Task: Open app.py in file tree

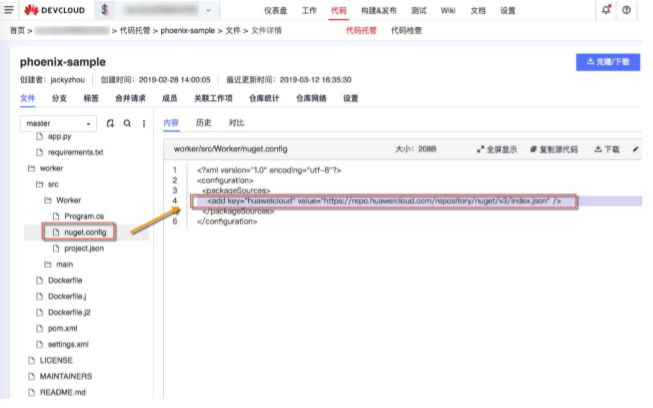Action: (59, 136)
